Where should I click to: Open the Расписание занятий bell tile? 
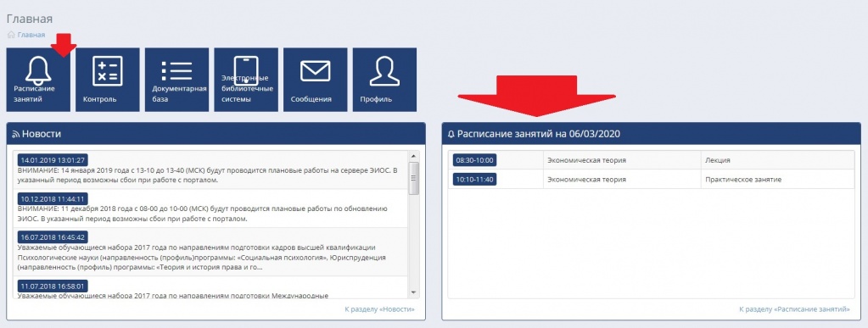(38, 80)
